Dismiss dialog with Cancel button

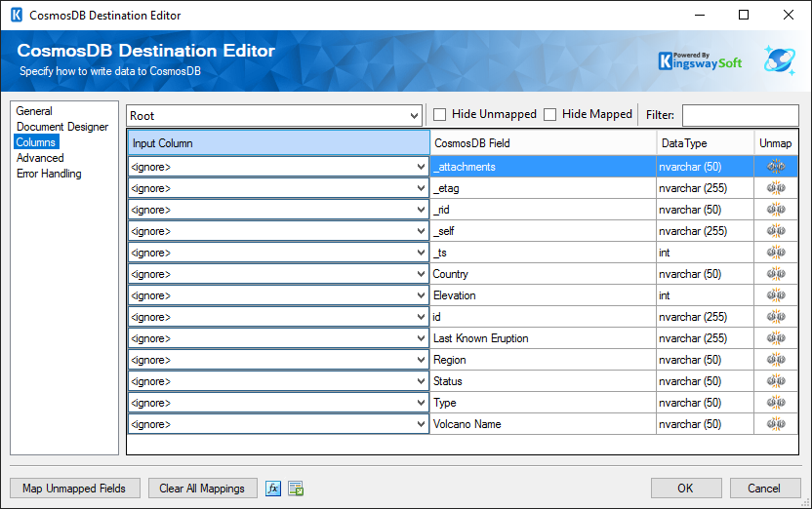coord(764,489)
